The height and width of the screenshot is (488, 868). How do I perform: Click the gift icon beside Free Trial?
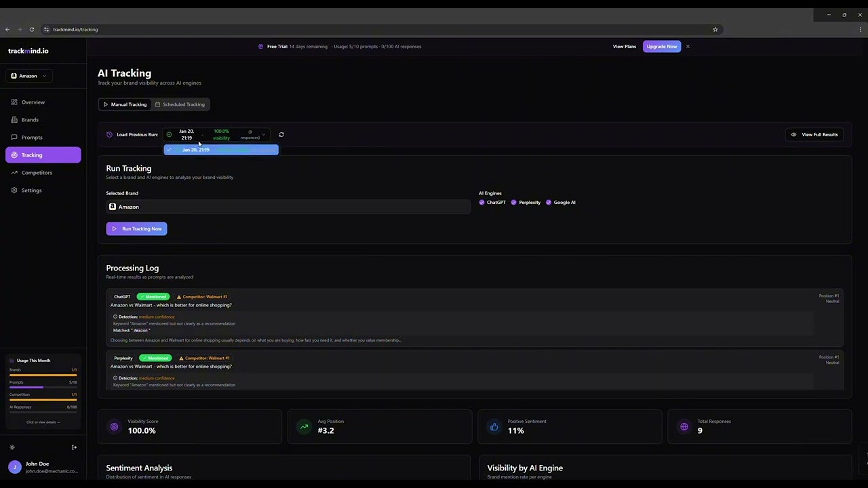coord(261,47)
